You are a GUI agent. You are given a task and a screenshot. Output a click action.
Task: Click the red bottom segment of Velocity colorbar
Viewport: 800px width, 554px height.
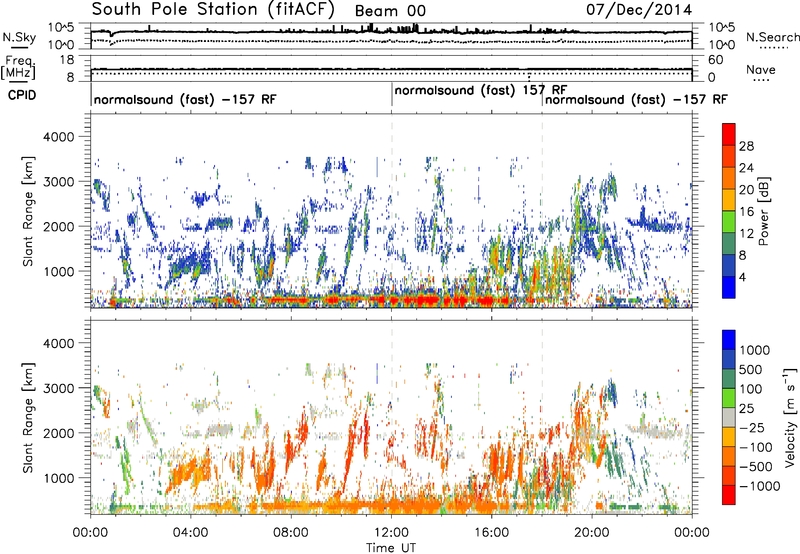[729, 495]
